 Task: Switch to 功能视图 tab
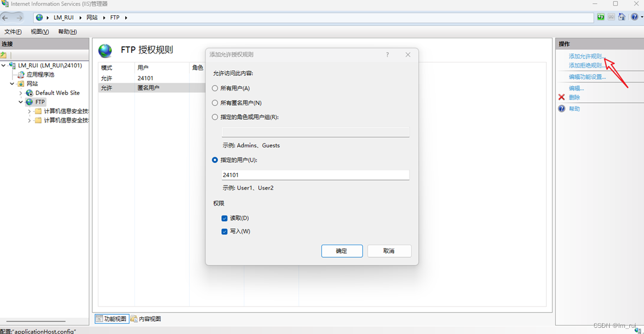(x=112, y=319)
